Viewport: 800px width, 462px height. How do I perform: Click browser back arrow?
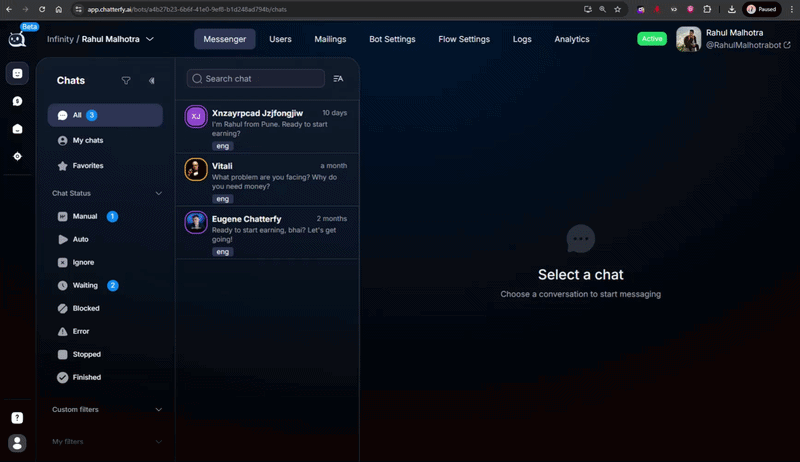click(9, 9)
